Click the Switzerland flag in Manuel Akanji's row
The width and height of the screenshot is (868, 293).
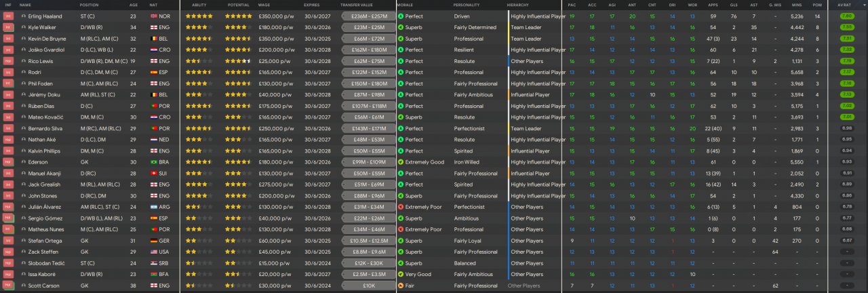153,173
